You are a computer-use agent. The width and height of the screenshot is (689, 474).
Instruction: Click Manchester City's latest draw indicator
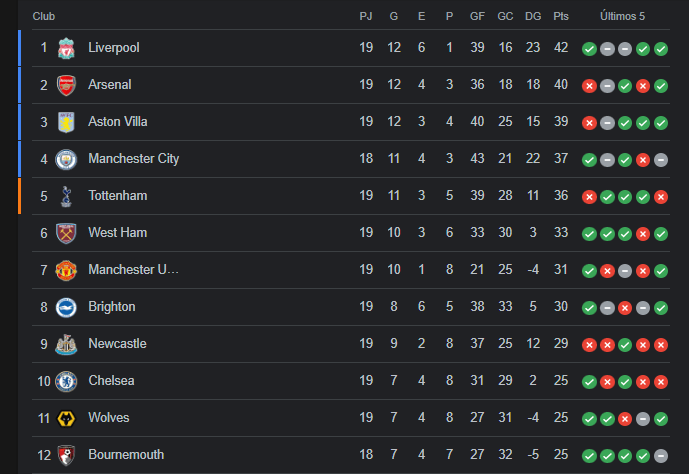tap(661, 160)
